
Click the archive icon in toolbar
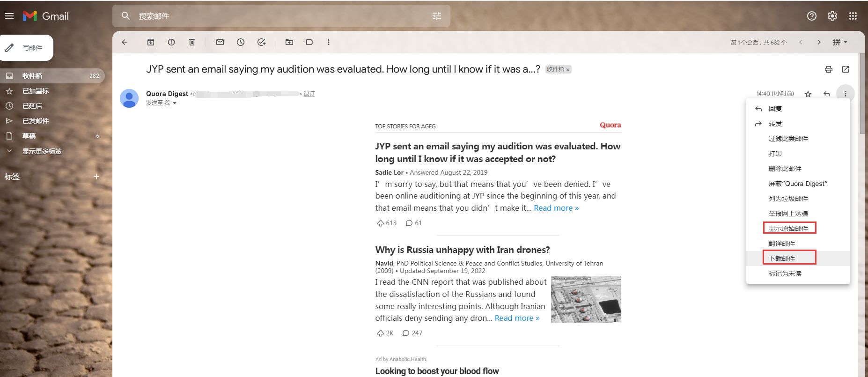coord(151,42)
